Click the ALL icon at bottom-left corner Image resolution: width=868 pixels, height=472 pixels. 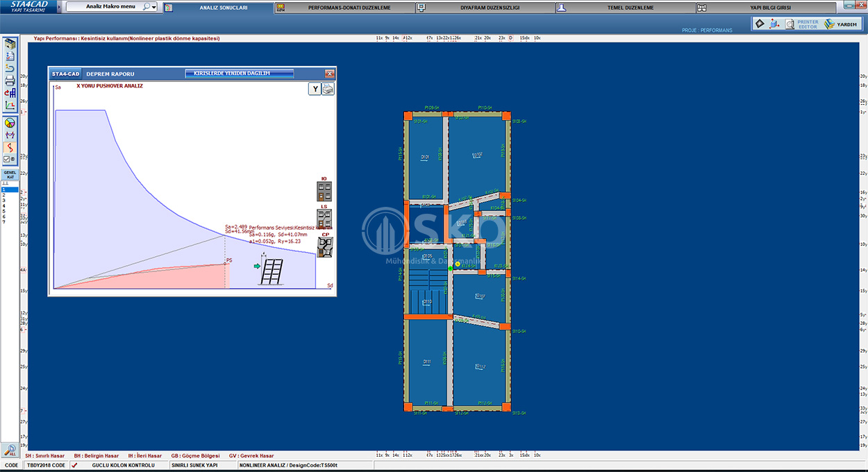(x=10, y=450)
